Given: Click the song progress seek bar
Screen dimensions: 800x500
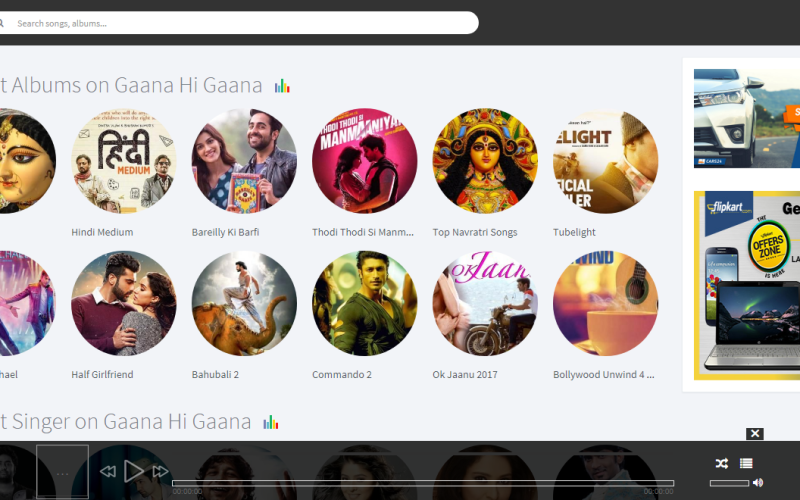Looking at the screenshot, I should [x=422, y=483].
